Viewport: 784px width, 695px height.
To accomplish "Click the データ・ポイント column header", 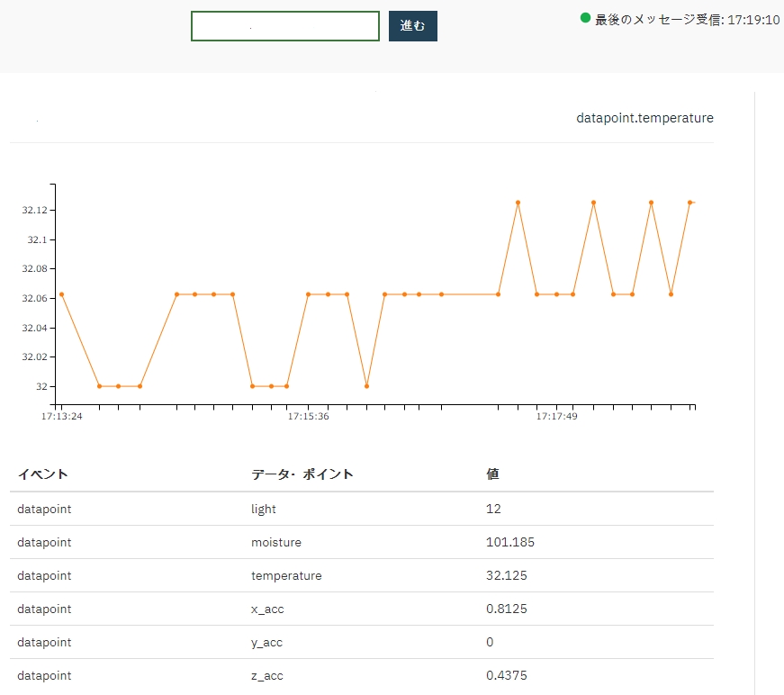I will click(302, 474).
